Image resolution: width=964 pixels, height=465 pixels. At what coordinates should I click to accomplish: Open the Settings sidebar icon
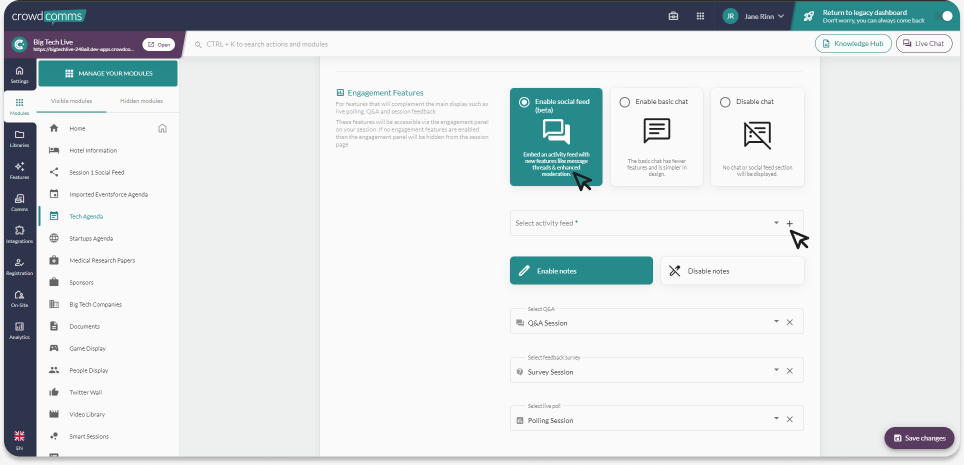tap(19, 74)
